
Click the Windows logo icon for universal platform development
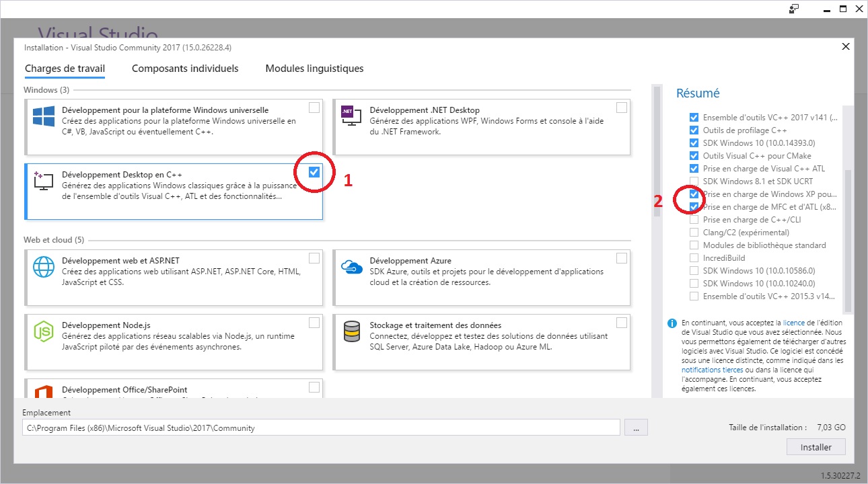[x=44, y=116]
